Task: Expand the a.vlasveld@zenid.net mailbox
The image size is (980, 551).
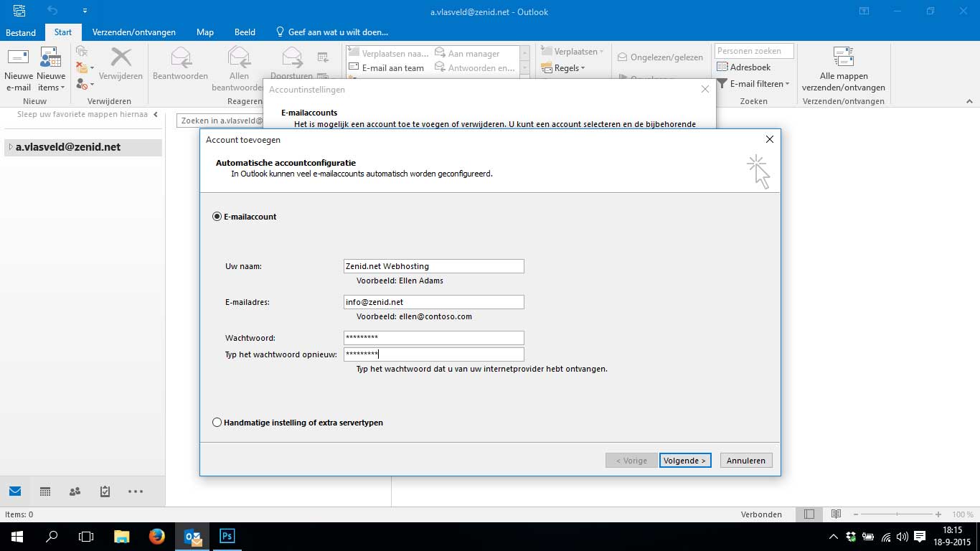Action: coord(11,147)
